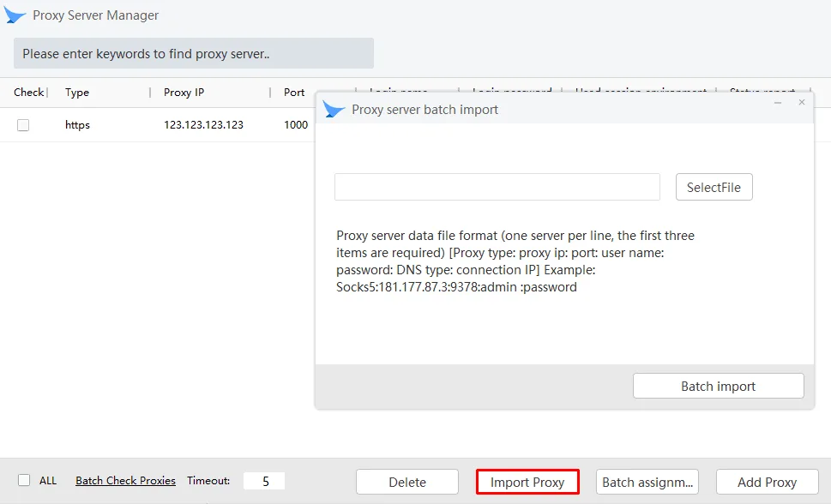
Task: Select the port value 1000 cell
Action: coord(296,125)
